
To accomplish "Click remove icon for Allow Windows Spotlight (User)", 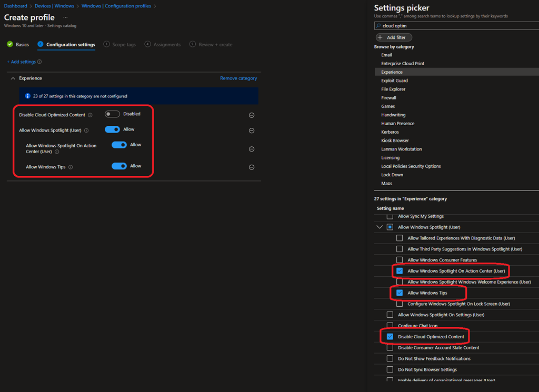I will pos(252,130).
